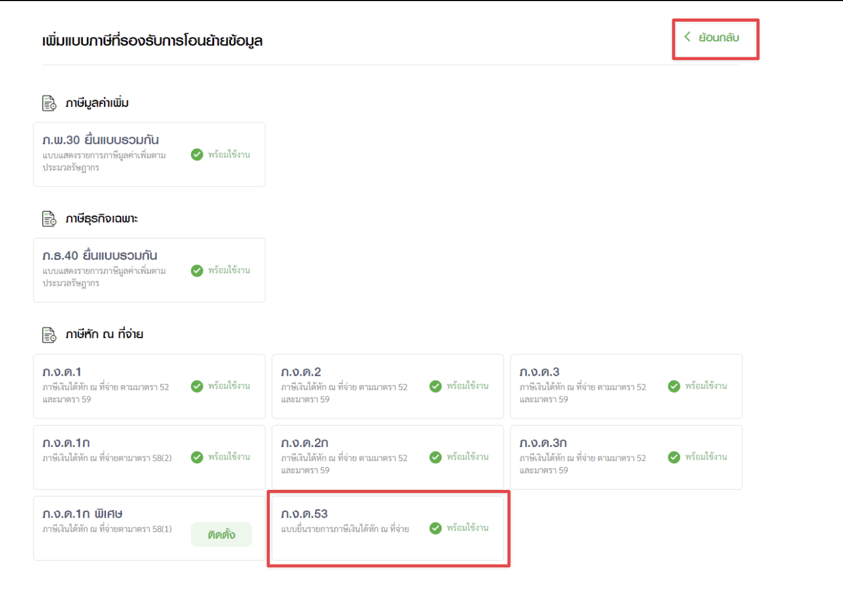
Task: Click the ภ.ธ.40 ยื่นแบบรวมกัน title
Action: (x=100, y=256)
